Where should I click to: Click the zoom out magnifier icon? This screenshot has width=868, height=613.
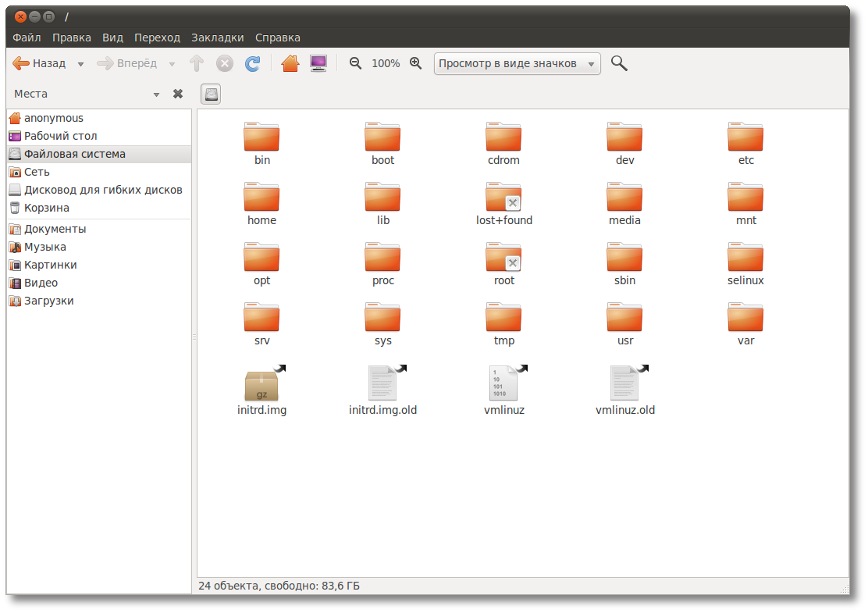coord(355,63)
